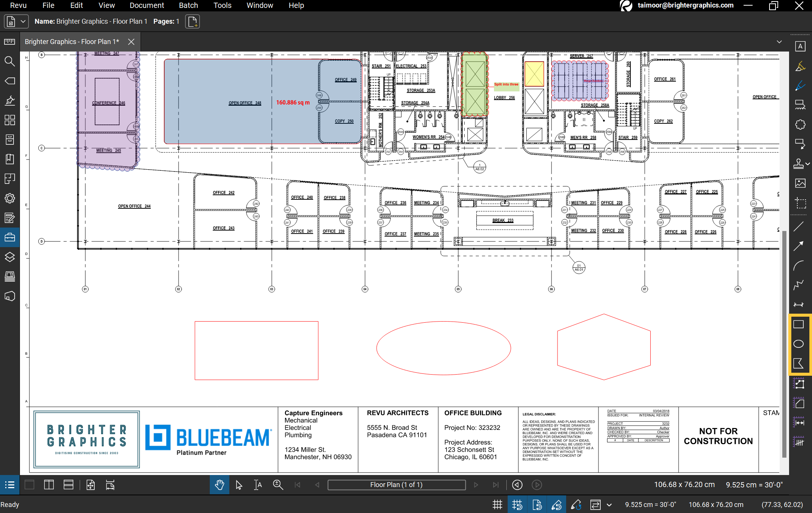812x513 pixels.
Task: Toggle Reuse Markup Tool
Action: point(576,505)
